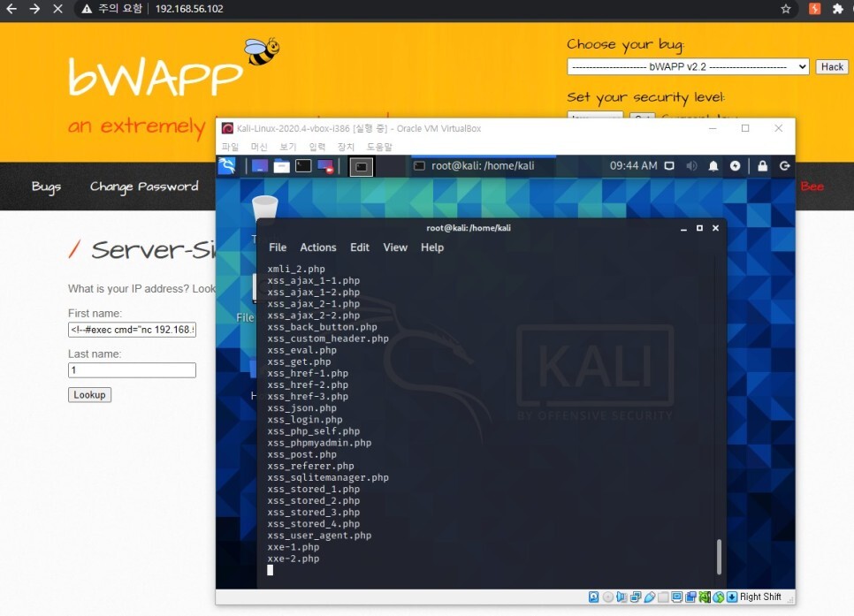This screenshot has width=854, height=616.
Task: Click the xxe-2.php line in terminal
Action: click(x=294, y=559)
